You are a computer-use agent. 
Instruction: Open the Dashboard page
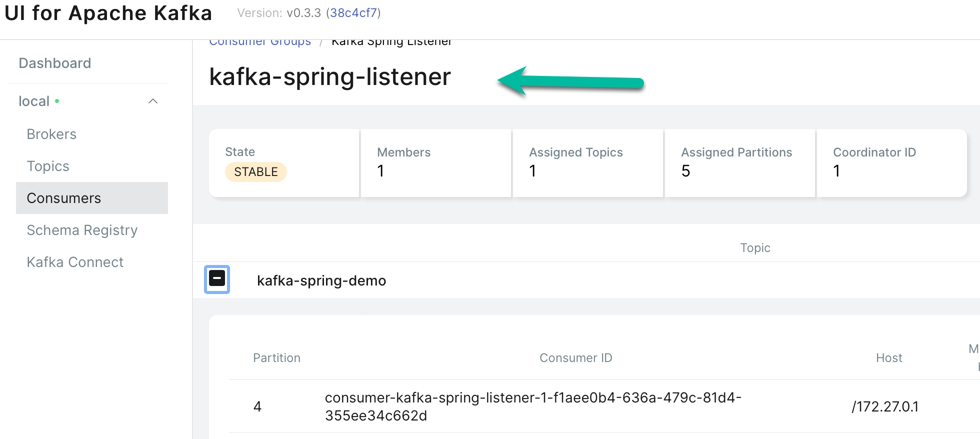[x=55, y=63]
